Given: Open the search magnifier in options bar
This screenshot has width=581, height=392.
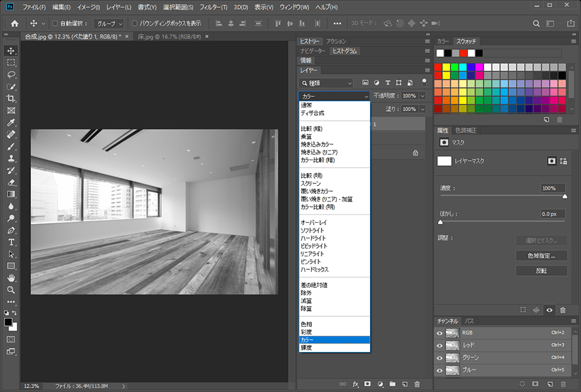Looking at the screenshot, I should point(536,23).
